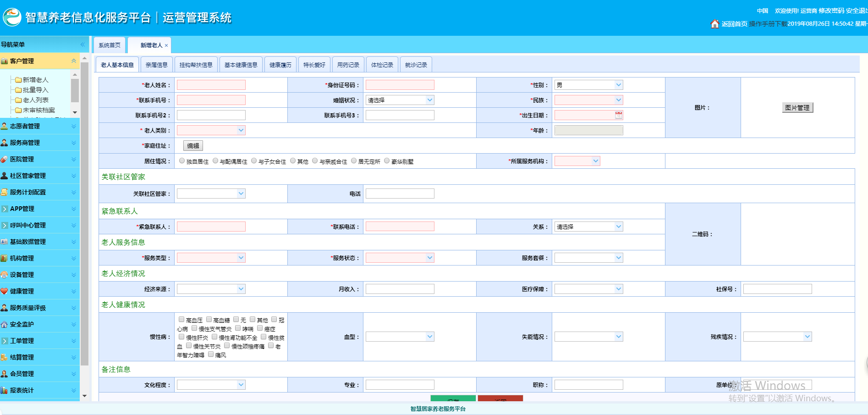Collapse the navigation menu with double-arrow icon
The width and height of the screenshot is (868, 415).
pyautogui.click(x=82, y=44)
